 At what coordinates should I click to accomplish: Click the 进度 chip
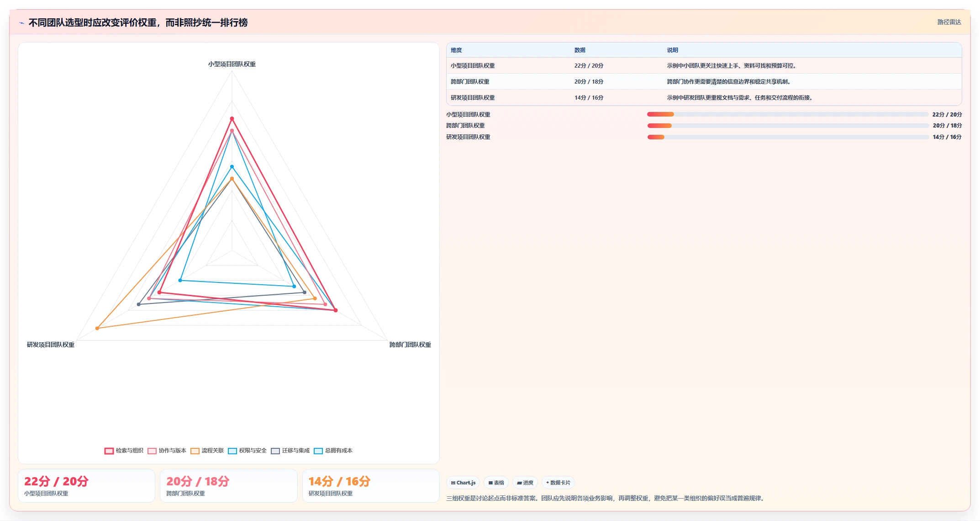coord(525,483)
